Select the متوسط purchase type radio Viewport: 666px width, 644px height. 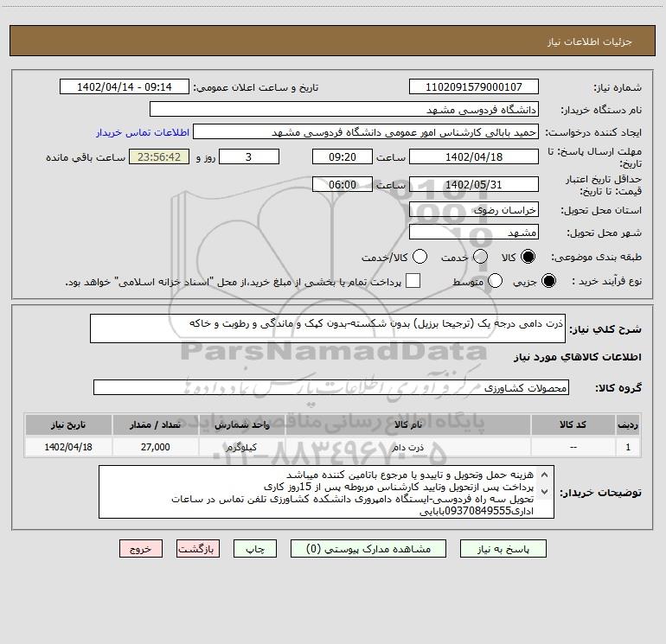coord(495,281)
